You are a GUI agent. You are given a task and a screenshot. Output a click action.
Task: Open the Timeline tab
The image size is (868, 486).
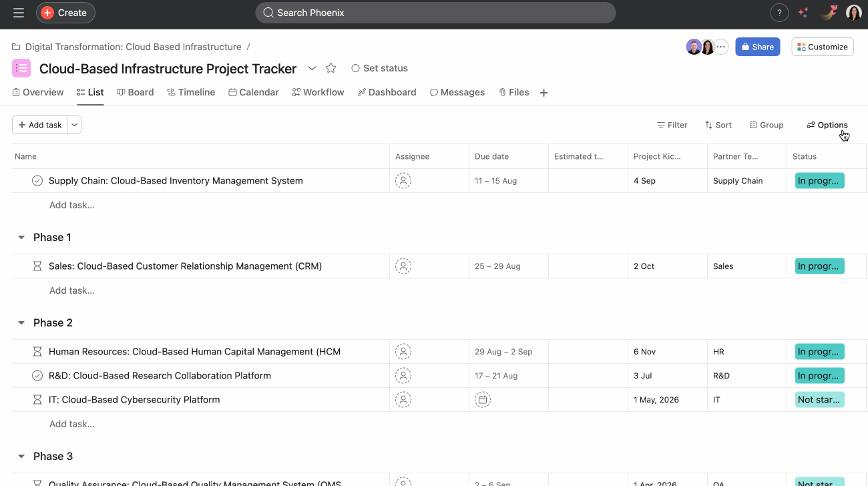tap(191, 92)
